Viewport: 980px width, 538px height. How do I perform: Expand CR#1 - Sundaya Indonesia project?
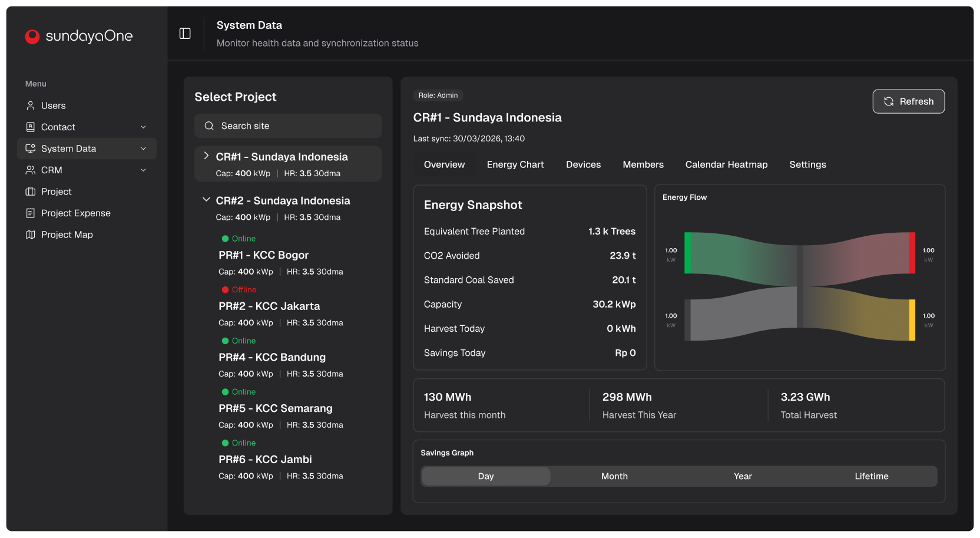tap(206, 156)
